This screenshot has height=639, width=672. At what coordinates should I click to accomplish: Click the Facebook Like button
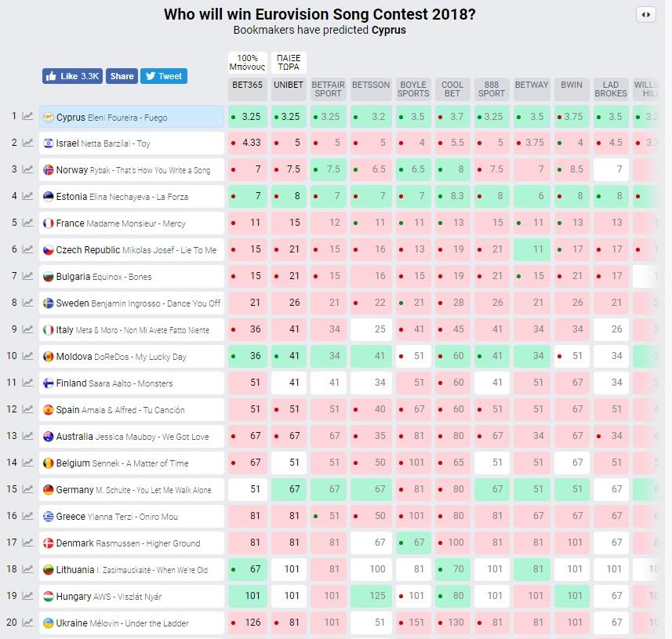tap(72, 76)
